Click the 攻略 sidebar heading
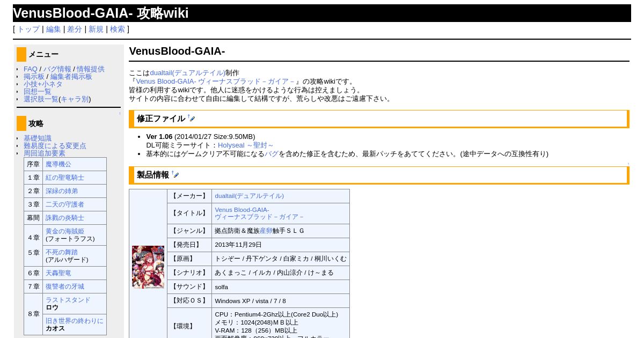This screenshot has height=338, width=644. 36,123
